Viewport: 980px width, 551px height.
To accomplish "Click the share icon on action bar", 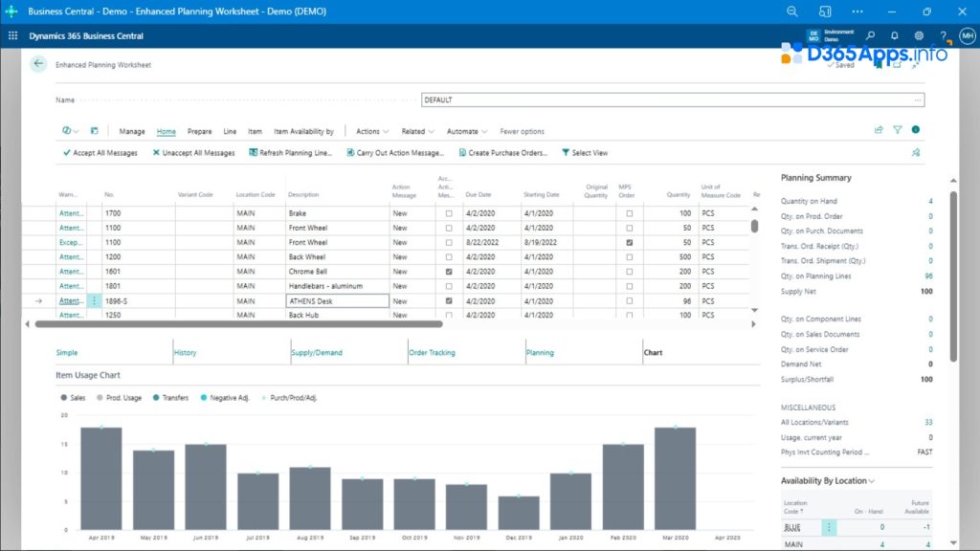I will [x=879, y=130].
